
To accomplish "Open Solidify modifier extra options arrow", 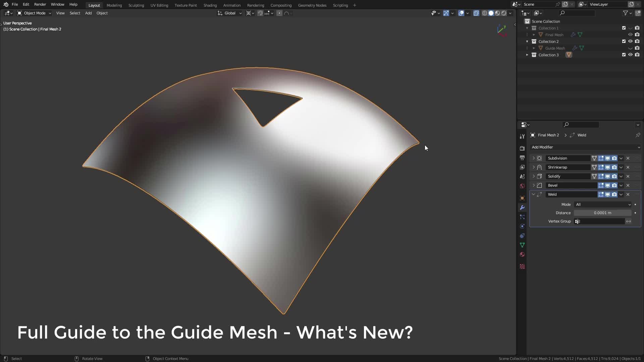I will pyautogui.click(x=621, y=176).
